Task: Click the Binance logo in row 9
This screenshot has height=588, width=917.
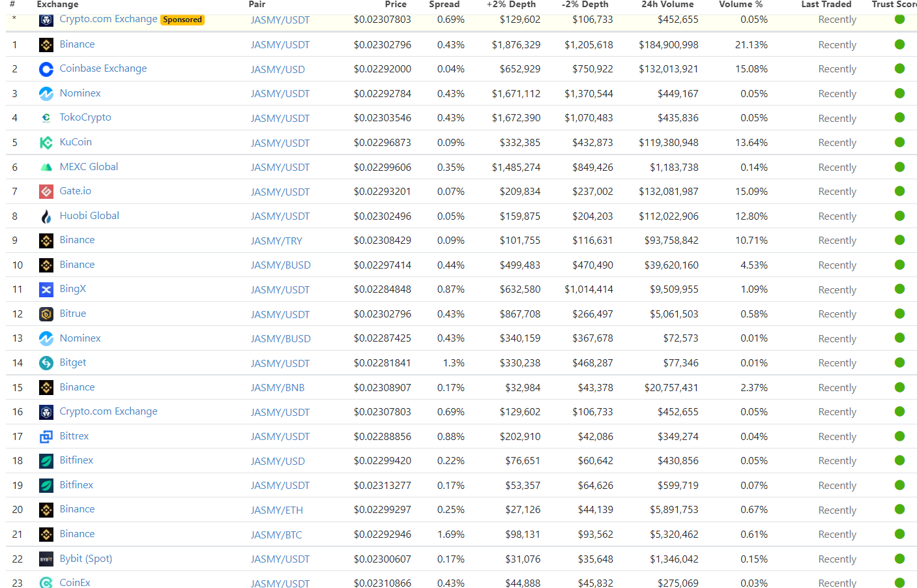Action: pyautogui.click(x=46, y=241)
